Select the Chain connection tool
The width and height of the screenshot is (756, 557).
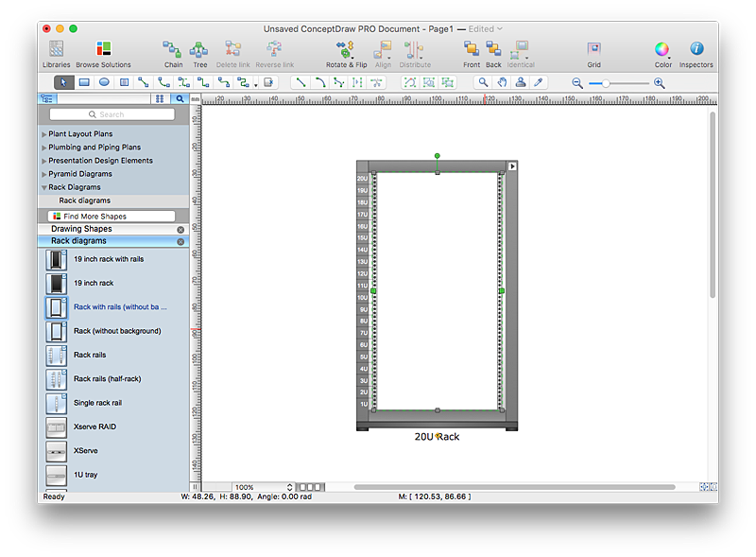(173, 49)
